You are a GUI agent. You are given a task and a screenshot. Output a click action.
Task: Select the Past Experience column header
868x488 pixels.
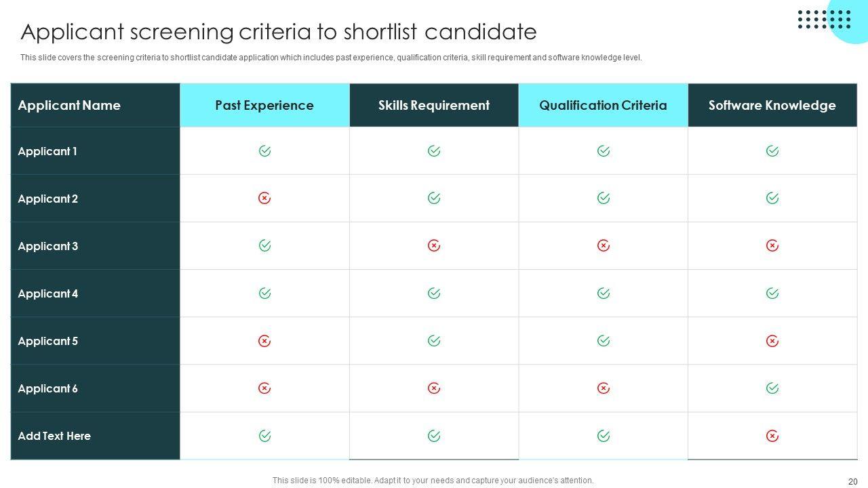point(264,105)
